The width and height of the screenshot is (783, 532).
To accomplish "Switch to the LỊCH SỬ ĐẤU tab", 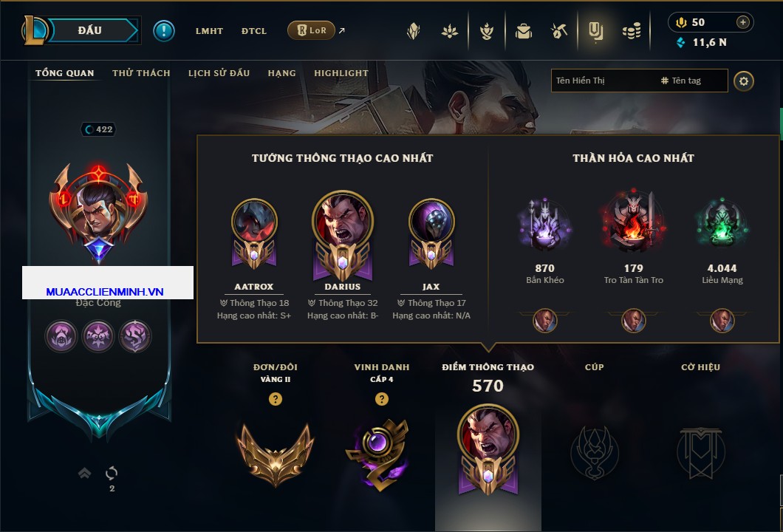I will click(x=219, y=73).
